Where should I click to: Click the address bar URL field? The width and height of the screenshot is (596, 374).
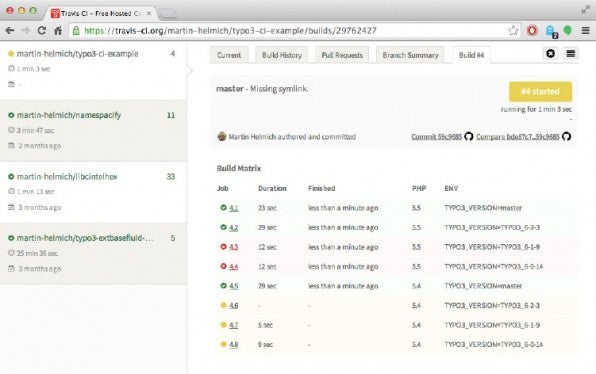tap(295, 30)
